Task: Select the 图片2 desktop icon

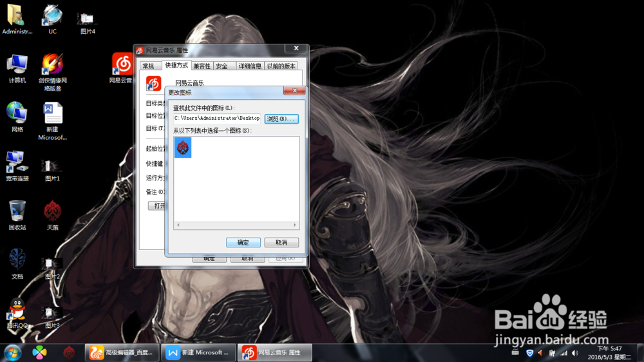Action: pos(52,269)
